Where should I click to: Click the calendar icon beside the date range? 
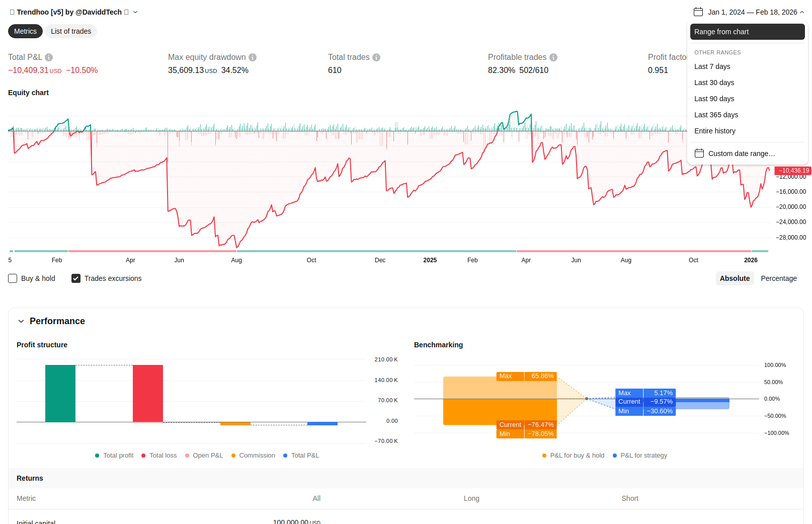coord(698,12)
